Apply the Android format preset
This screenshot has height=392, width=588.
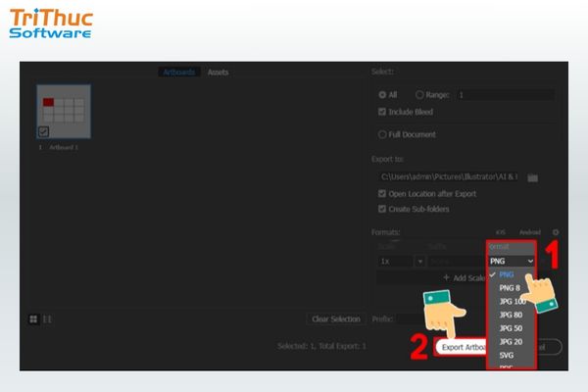click(x=529, y=232)
